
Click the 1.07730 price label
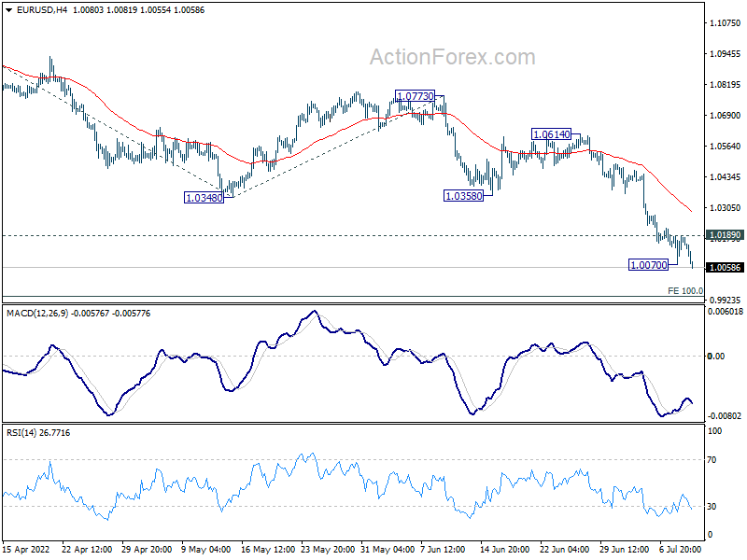(415, 96)
